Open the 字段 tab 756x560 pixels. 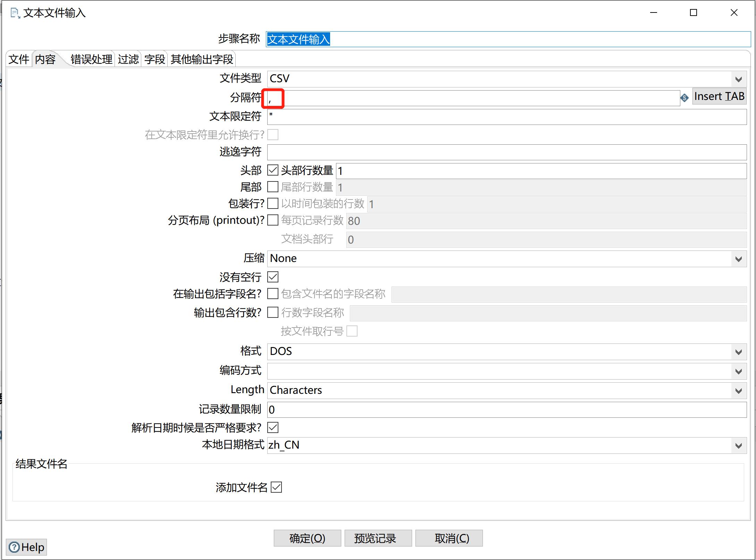click(155, 59)
